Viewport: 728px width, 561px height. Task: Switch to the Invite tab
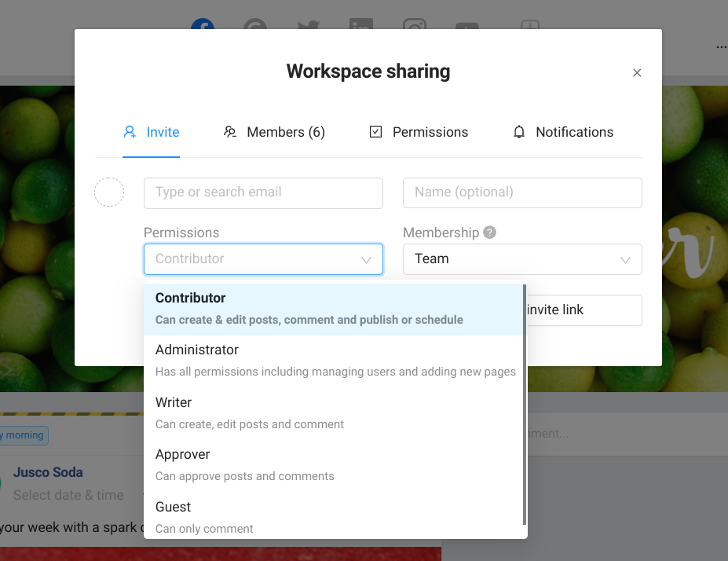(x=151, y=132)
